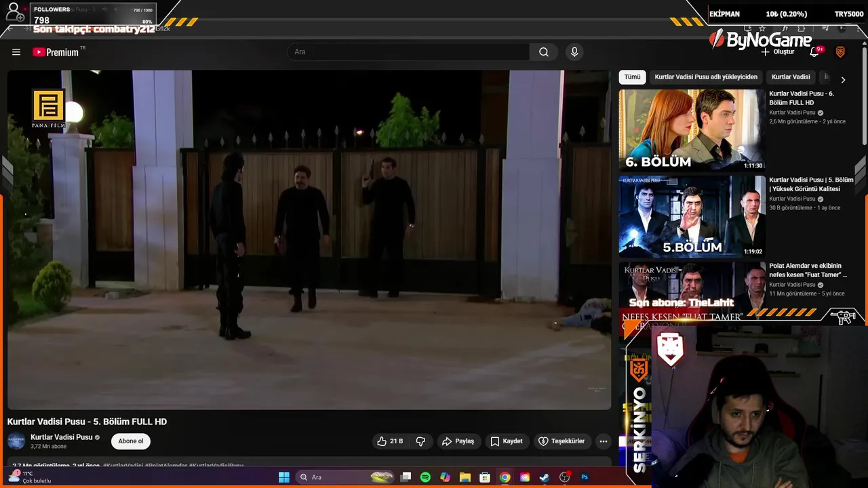The height and width of the screenshot is (488, 868).
Task: Open Spotify from the taskbar
Action: [425, 477]
